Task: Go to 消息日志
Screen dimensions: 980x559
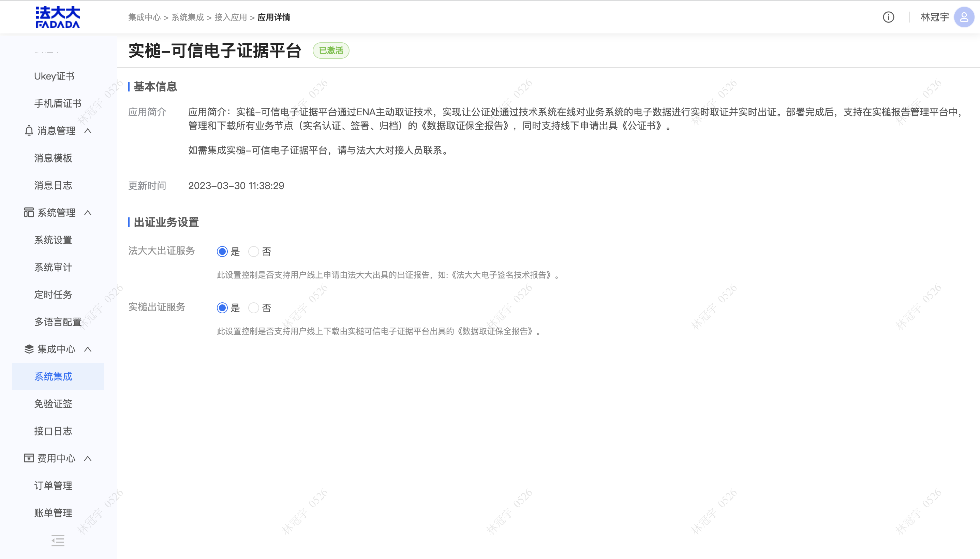Action: point(53,185)
